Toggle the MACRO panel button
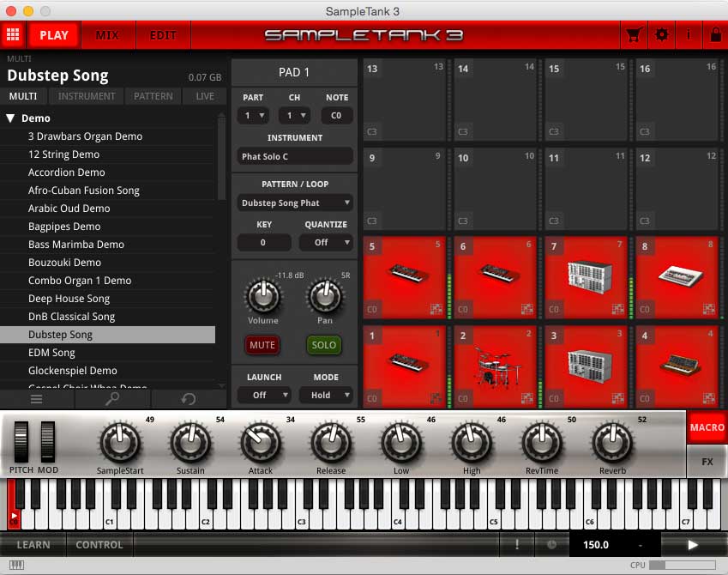This screenshot has height=575, width=728. click(707, 427)
